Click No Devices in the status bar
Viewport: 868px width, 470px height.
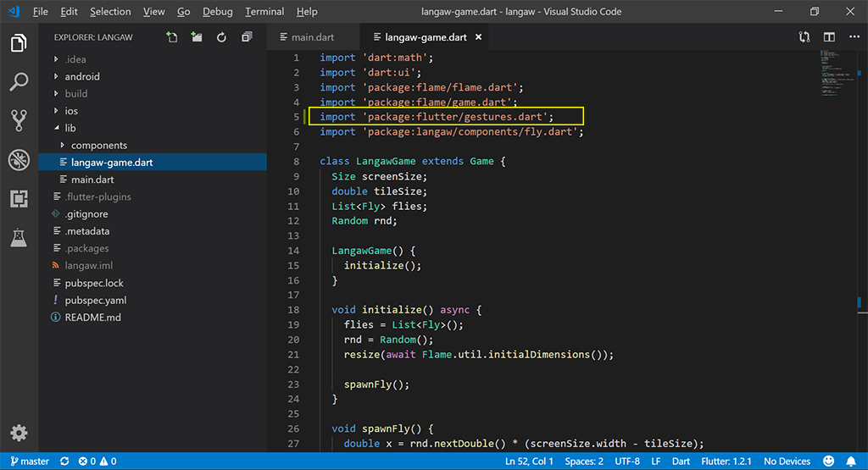(787, 462)
